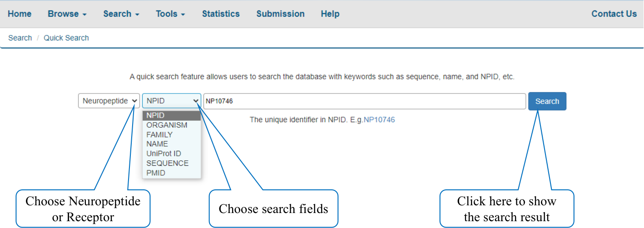The image size is (644, 228).
Task: Select FAMILY from the field list
Action: pyautogui.click(x=159, y=134)
